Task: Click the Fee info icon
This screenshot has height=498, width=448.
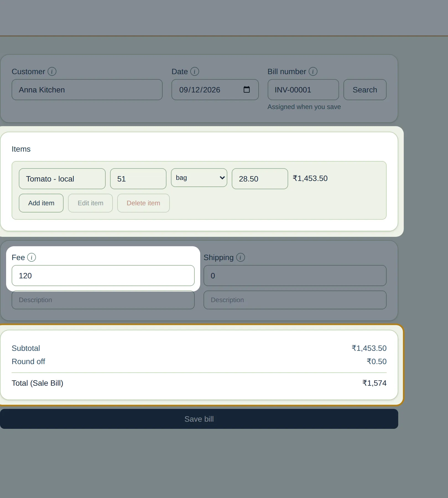Action: click(32, 257)
